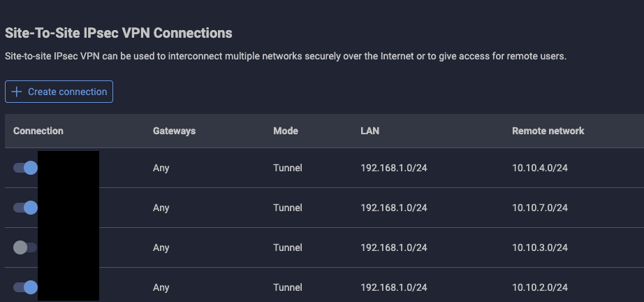This screenshot has width=644, height=302.
Task: Click the Mode column header
Action: (x=286, y=131)
